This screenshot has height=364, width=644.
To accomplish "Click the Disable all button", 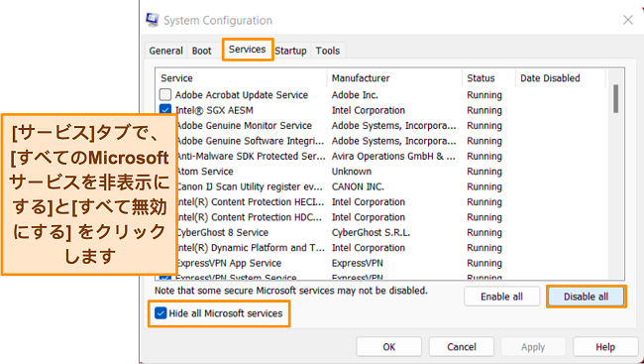I will (587, 297).
